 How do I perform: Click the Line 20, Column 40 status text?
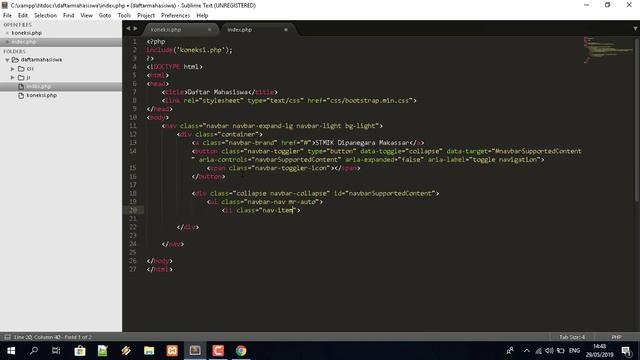pyautogui.click(x=52, y=337)
